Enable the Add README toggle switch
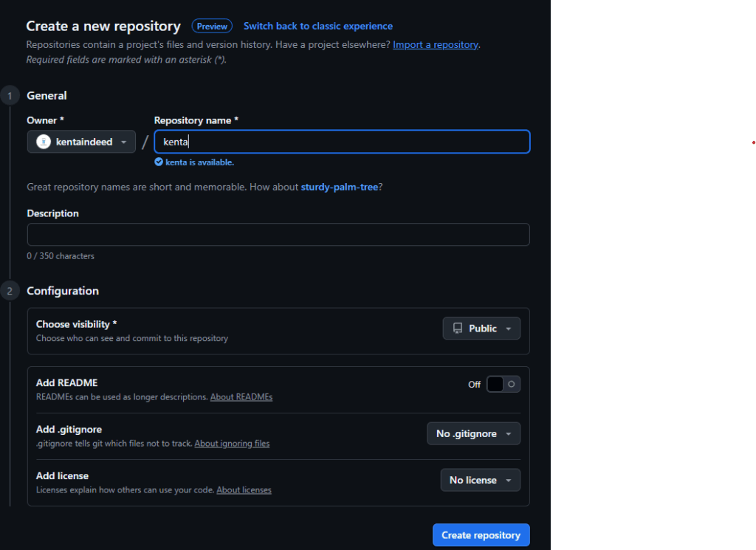This screenshot has height=550, width=756. click(x=503, y=384)
